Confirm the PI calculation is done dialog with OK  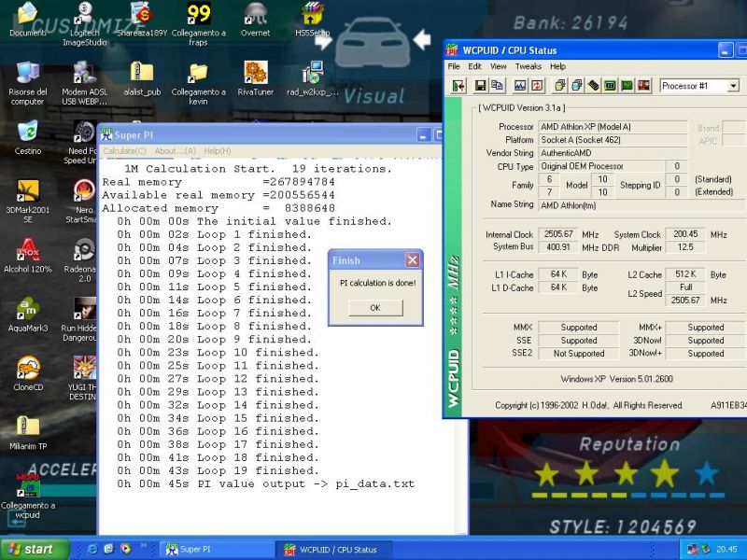[x=375, y=308]
